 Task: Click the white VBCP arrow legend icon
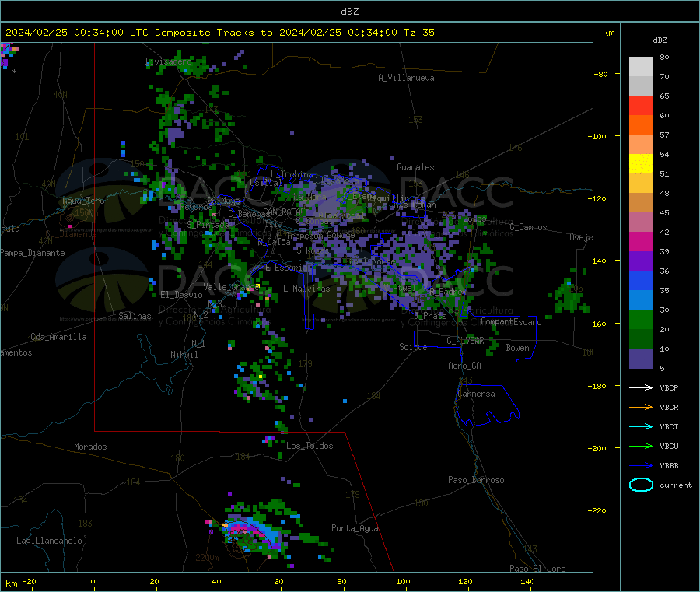[x=641, y=387]
